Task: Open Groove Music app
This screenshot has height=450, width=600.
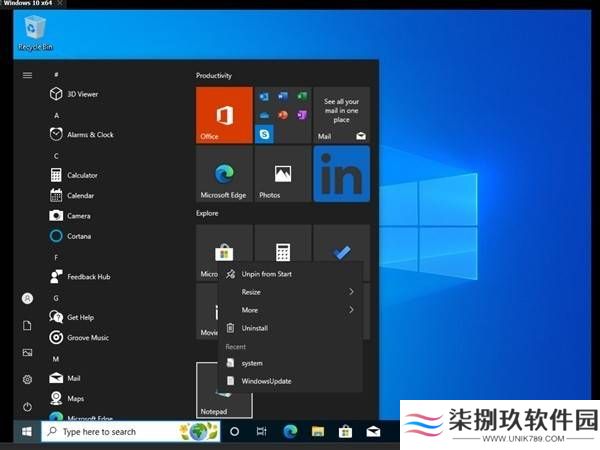Action: (x=79, y=337)
